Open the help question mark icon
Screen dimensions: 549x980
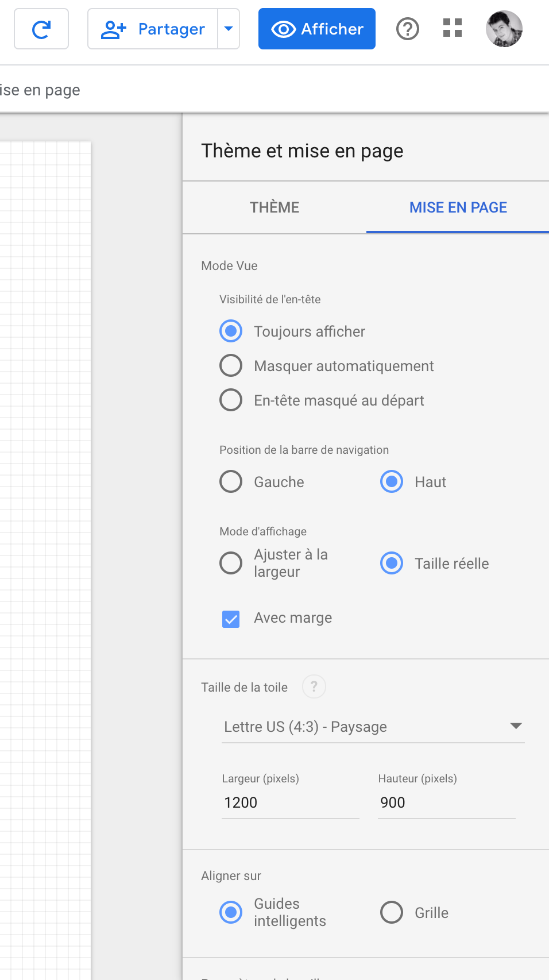pyautogui.click(x=408, y=29)
